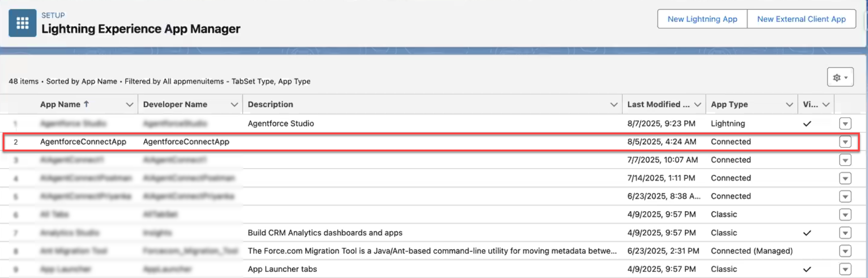Click the App Manager grid icon
The image size is (868, 278).
click(x=22, y=23)
